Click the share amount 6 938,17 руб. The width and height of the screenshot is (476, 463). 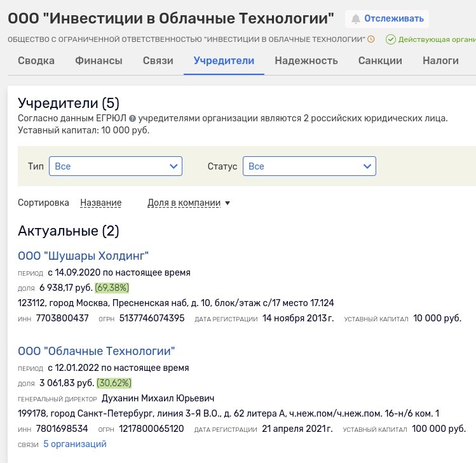point(66,288)
